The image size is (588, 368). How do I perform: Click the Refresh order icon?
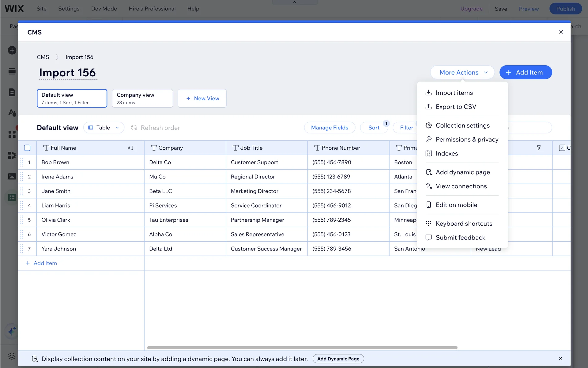pyautogui.click(x=134, y=128)
